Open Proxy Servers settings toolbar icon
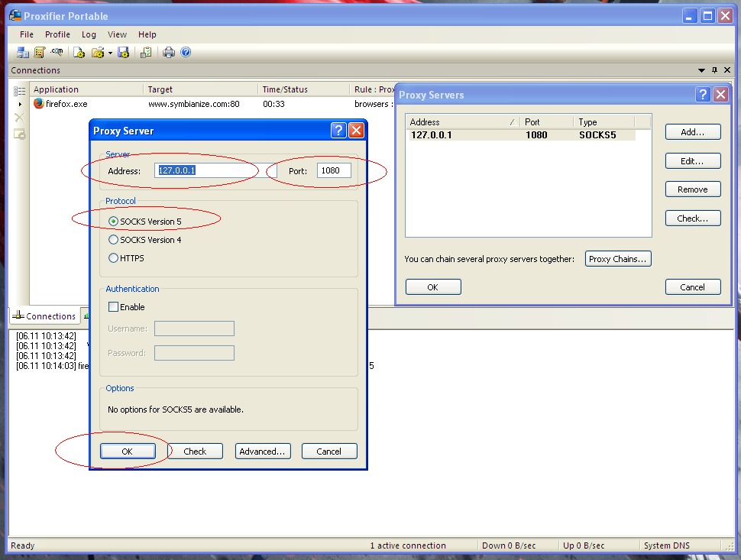Viewport: 741px width, 560px height. pyautogui.click(x=22, y=53)
